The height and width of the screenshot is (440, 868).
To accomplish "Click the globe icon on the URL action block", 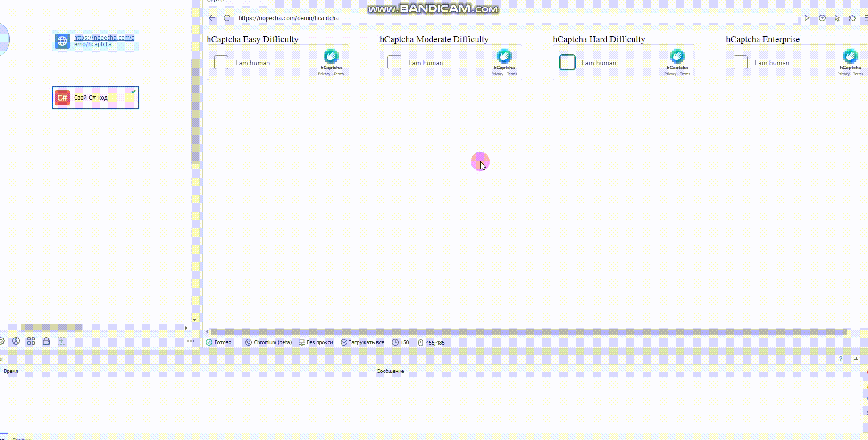I will pos(62,41).
